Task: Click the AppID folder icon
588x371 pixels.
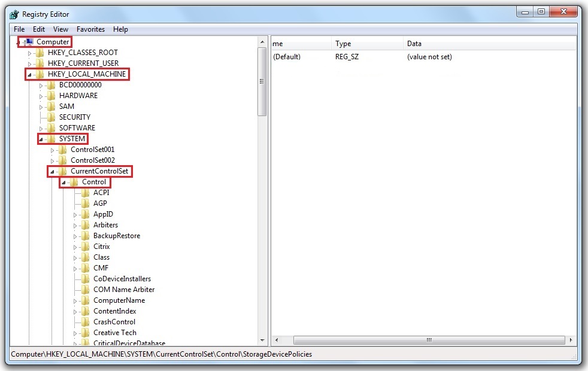Action: coord(86,214)
